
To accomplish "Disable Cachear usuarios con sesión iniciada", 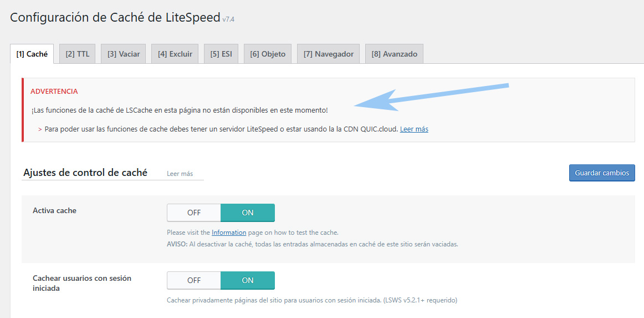I will coord(194,280).
